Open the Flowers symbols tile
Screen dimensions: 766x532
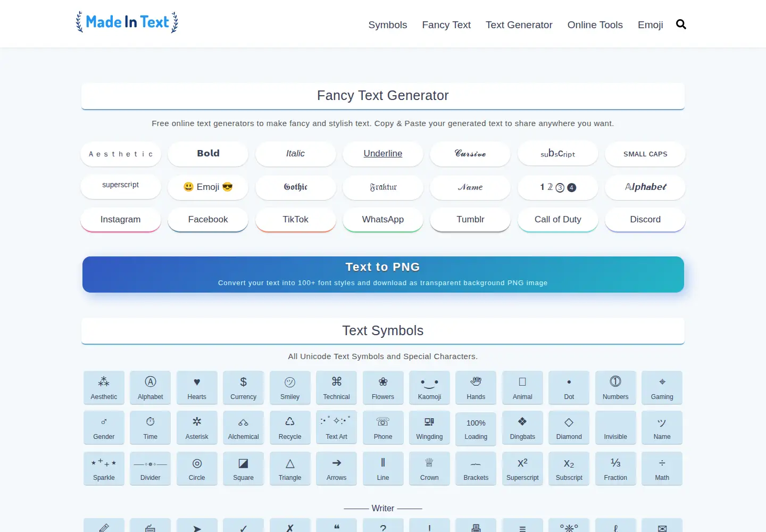click(383, 388)
